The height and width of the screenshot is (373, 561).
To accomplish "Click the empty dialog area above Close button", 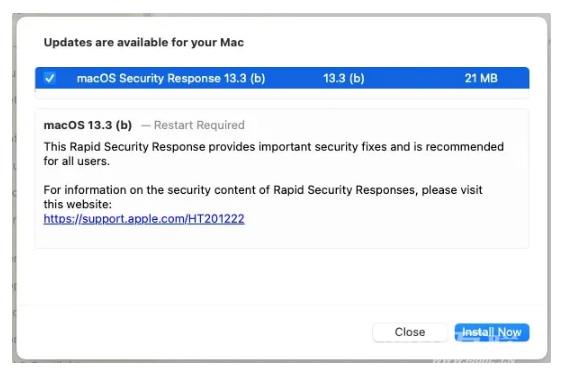I will pyautogui.click(x=282, y=284).
